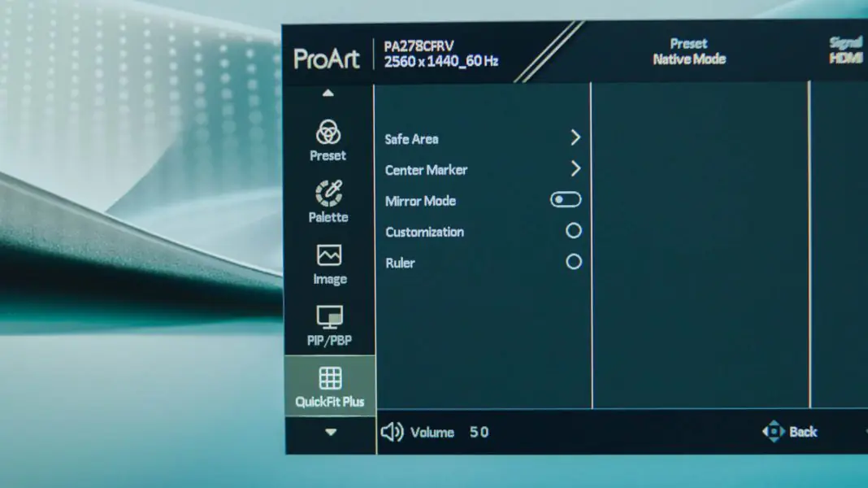Expand the Center Marker submenu chevron
Viewport: 868px width, 488px height.
[577, 169]
